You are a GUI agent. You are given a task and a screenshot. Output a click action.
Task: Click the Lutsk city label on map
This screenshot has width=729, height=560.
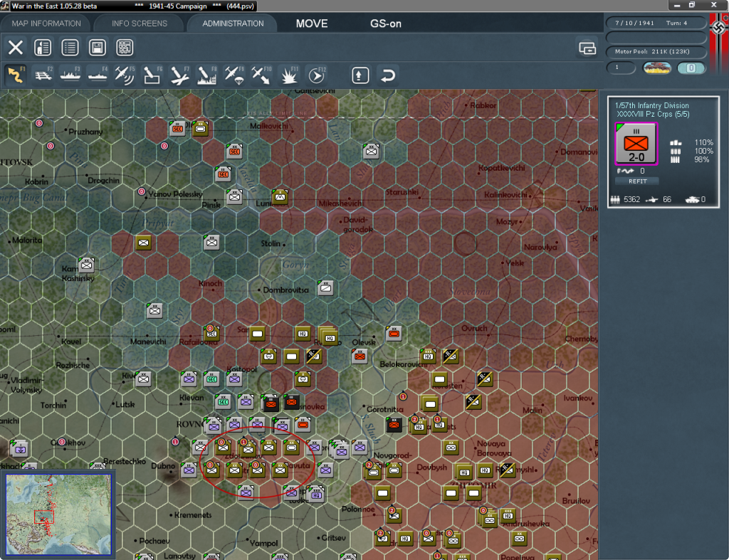pyautogui.click(x=125, y=404)
